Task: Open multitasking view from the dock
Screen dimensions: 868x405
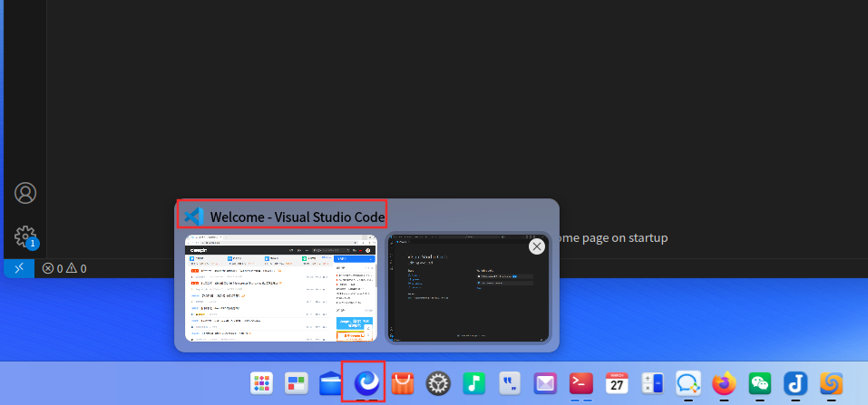Action: [x=297, y=383]
